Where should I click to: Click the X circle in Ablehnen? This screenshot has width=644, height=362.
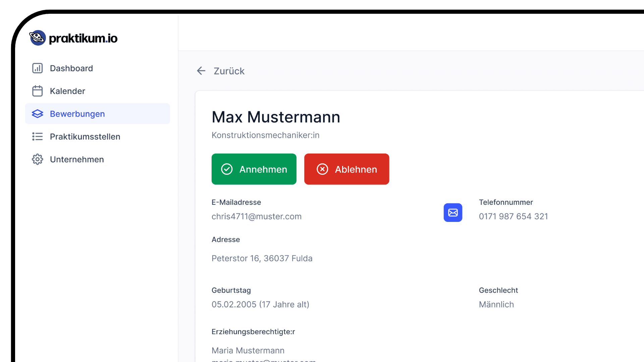[x=322, y=169]
